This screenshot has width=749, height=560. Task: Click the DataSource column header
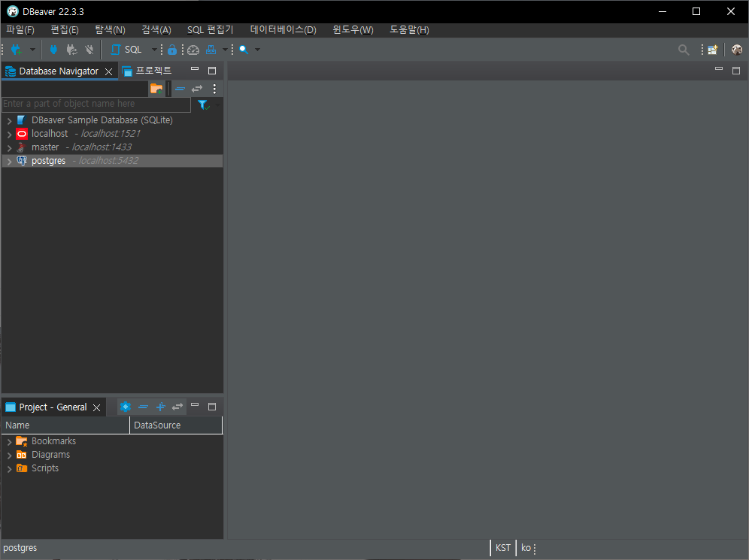pos(176,425)
